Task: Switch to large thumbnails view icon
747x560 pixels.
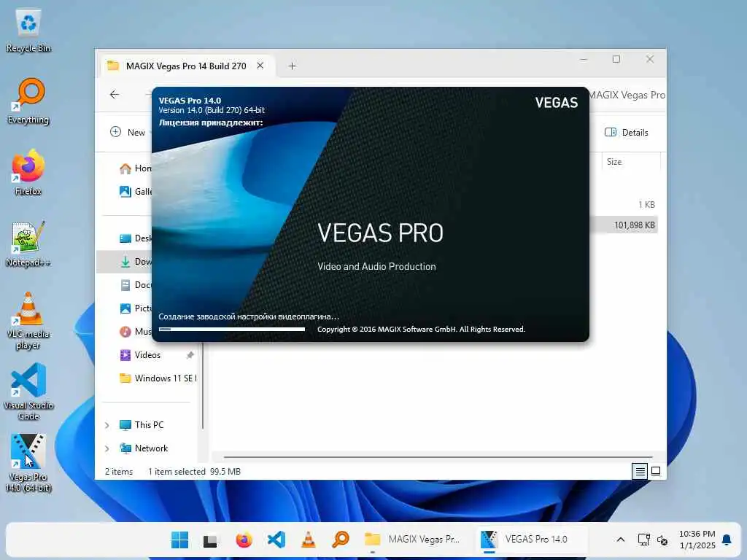Action: tap(656, 472)
